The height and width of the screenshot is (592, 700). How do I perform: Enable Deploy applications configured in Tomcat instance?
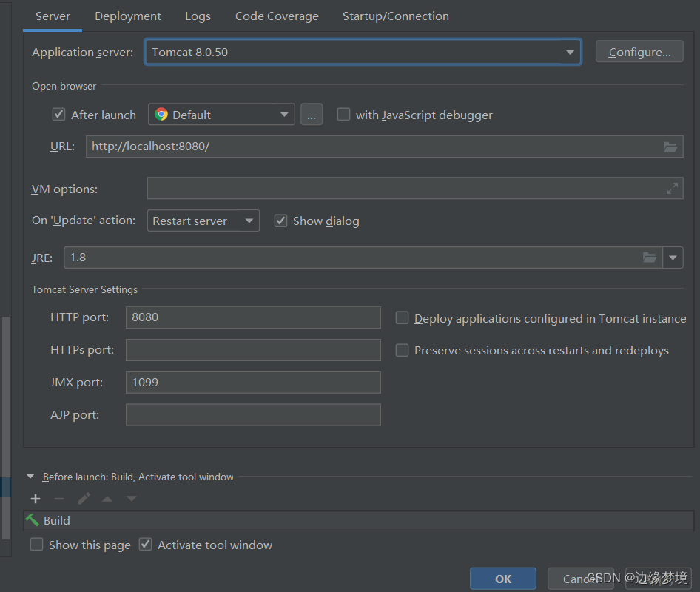402,318
